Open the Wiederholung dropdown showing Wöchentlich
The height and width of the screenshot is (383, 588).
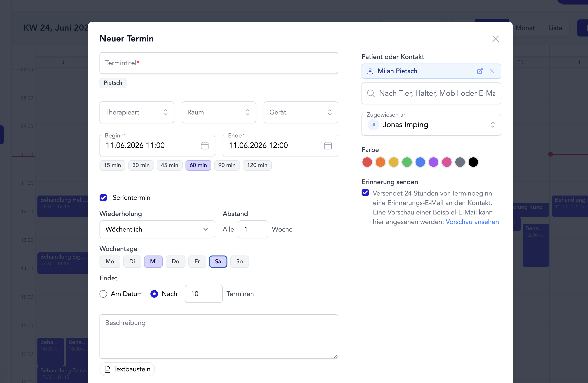pyautogui.click(x=157, y=229)
